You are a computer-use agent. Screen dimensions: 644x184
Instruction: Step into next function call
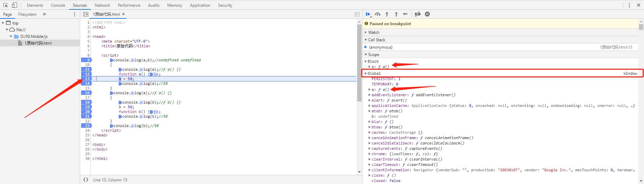[387, 14]
